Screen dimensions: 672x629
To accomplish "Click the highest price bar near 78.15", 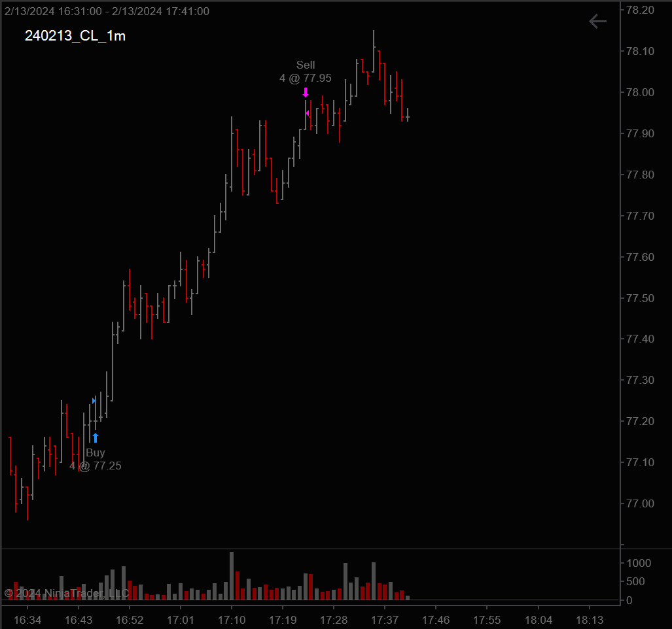I will pyautogui.click(x=374, y=51).
